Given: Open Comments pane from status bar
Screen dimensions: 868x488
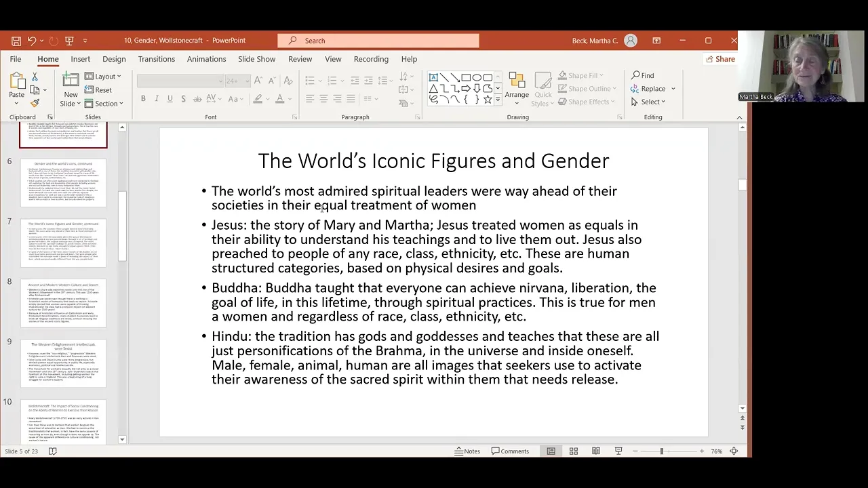Looking at the screenshot, I should (x=510, y=451).
